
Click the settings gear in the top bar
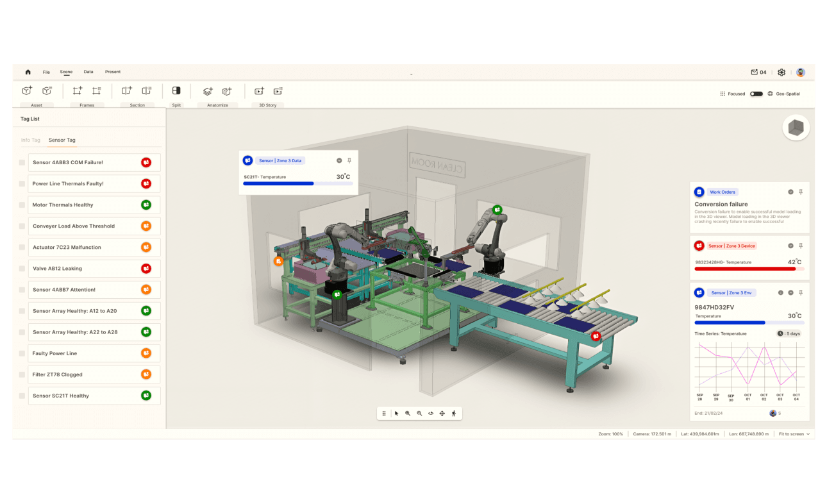click(781, 72)
